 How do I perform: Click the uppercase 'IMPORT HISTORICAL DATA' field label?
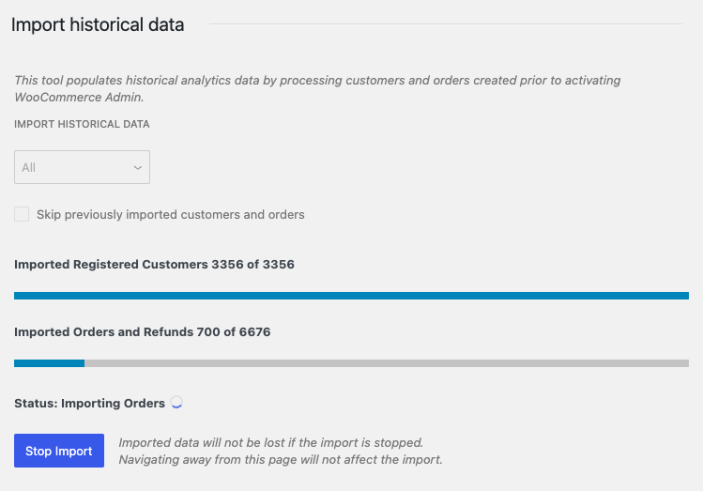point(82,124)
